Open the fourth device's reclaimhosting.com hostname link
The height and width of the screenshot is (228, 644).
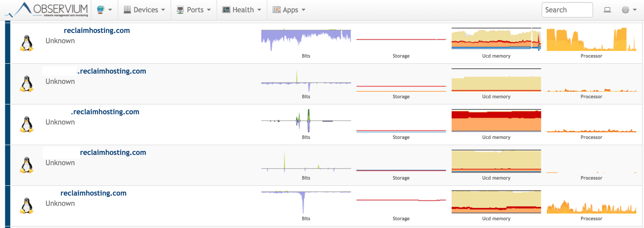[113, 152]
